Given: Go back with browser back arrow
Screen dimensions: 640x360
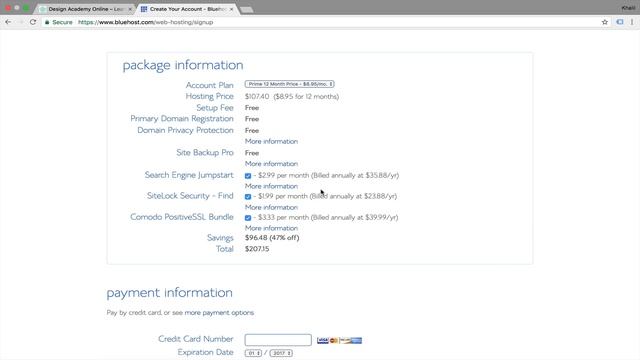Looking at the screenshot, I should click(x=8, y=22).
